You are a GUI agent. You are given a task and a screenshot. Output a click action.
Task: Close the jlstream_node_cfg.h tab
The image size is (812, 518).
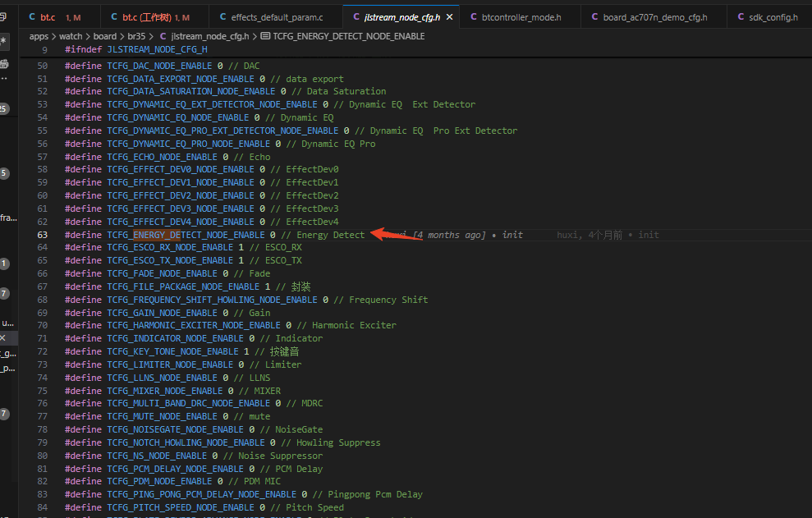point(449,17)
